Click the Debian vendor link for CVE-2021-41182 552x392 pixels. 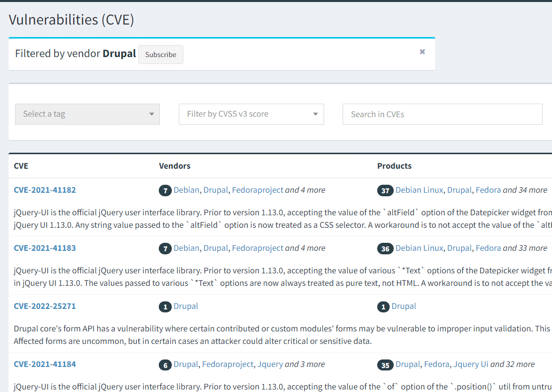click(186, 190)
